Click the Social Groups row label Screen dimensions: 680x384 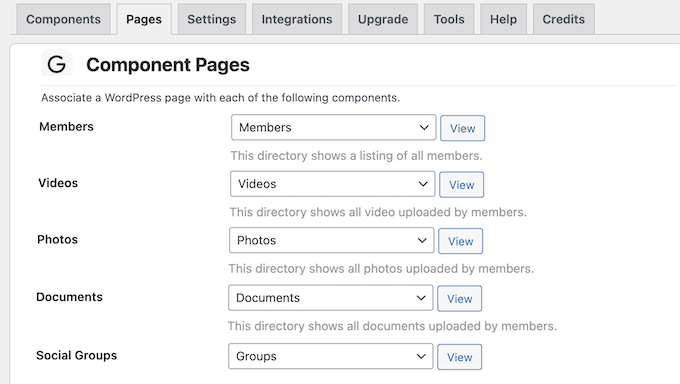[77, 355]
